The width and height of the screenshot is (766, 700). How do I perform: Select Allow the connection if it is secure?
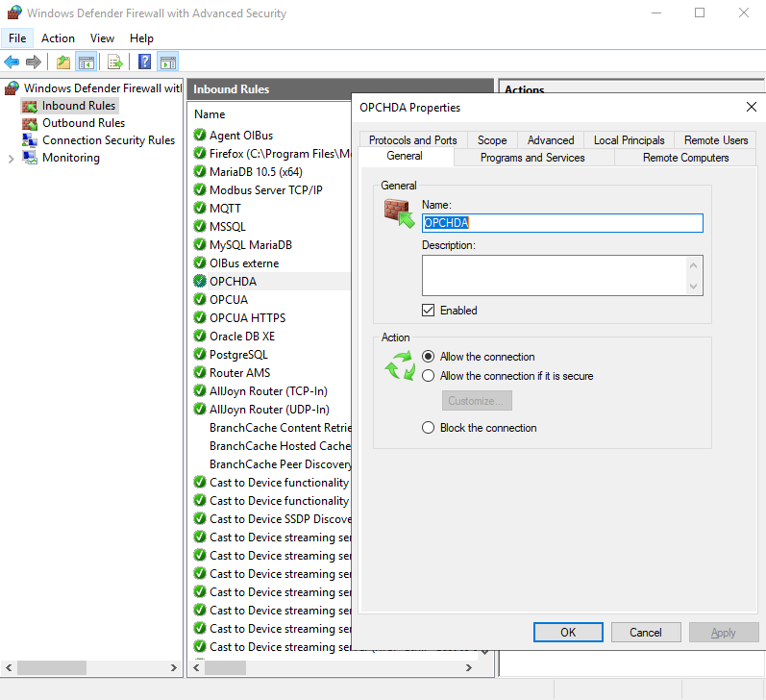click(428, 375)
